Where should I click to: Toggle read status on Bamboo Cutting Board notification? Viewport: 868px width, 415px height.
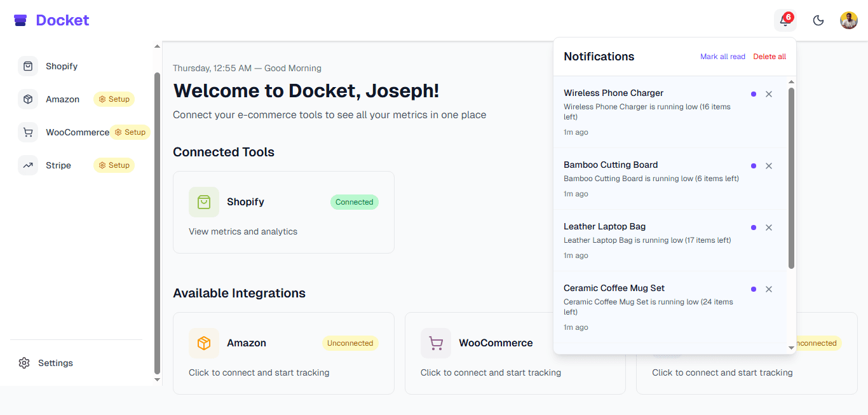tap(754, 165)
